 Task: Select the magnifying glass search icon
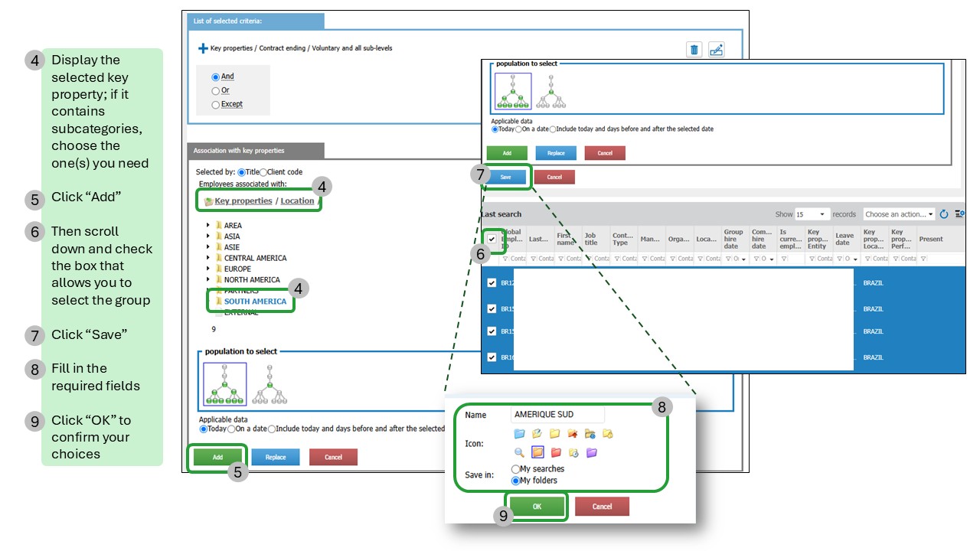(x=519, y=452)
